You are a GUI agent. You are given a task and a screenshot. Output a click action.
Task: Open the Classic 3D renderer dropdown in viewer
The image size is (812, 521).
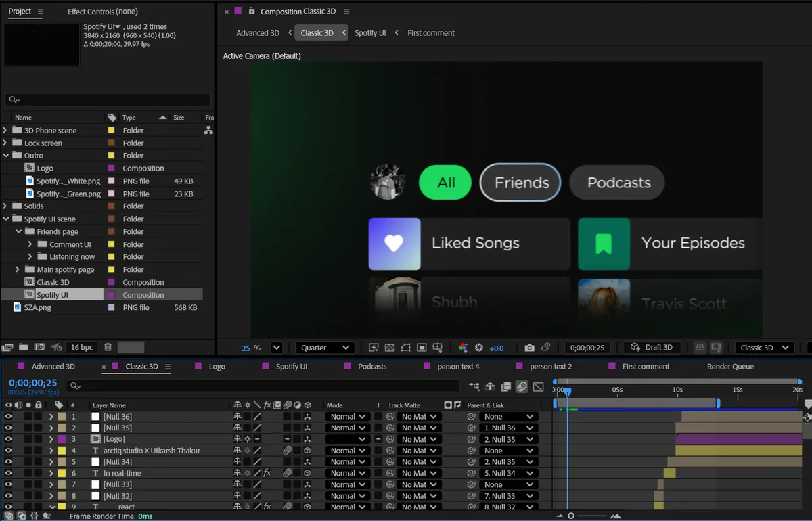(764, 348)
